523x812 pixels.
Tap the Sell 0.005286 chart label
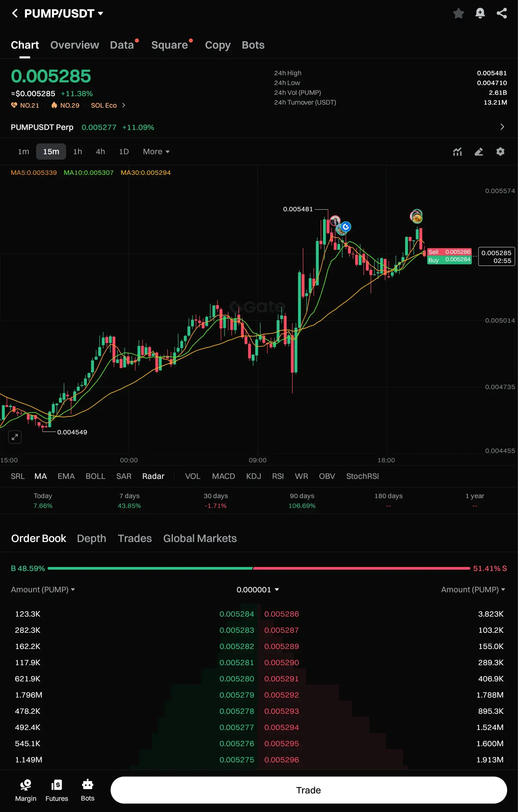click(x=449, y=252)
